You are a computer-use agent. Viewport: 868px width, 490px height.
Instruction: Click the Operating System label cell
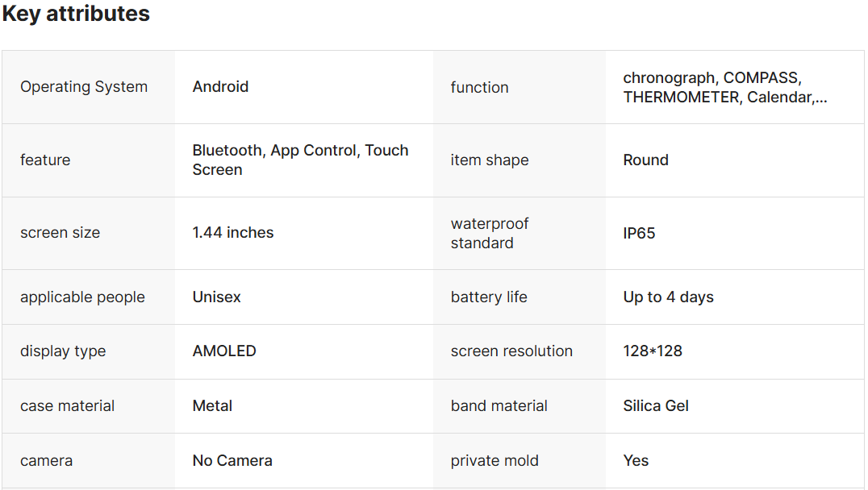point(84,87)
